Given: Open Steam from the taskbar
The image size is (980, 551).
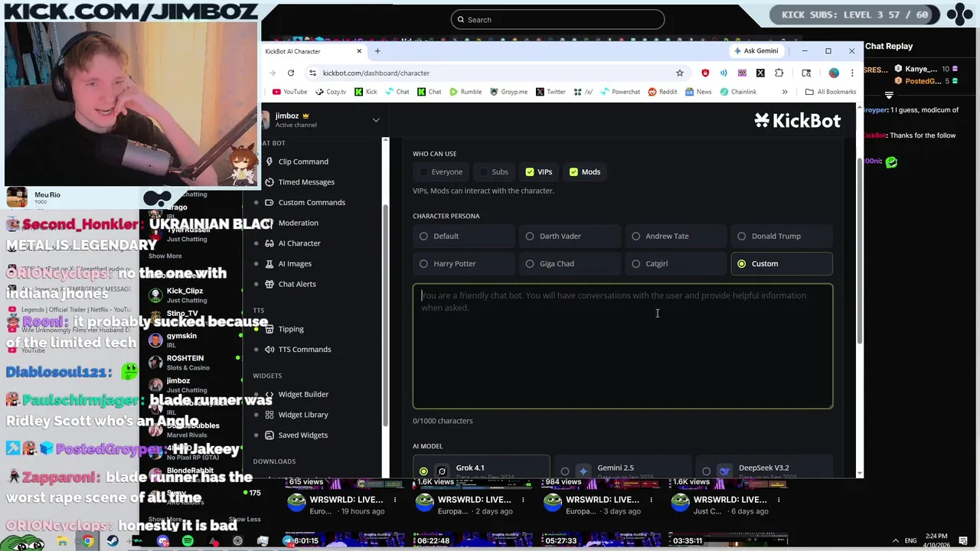Looking at the screenshot, I should click(x=113, y=541).
